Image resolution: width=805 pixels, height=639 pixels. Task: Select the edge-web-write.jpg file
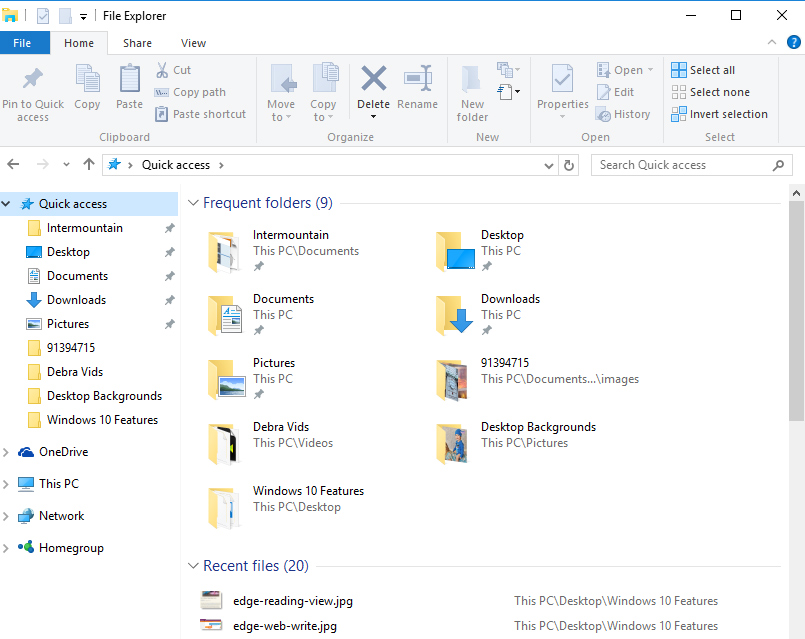(x=285, y=626)
